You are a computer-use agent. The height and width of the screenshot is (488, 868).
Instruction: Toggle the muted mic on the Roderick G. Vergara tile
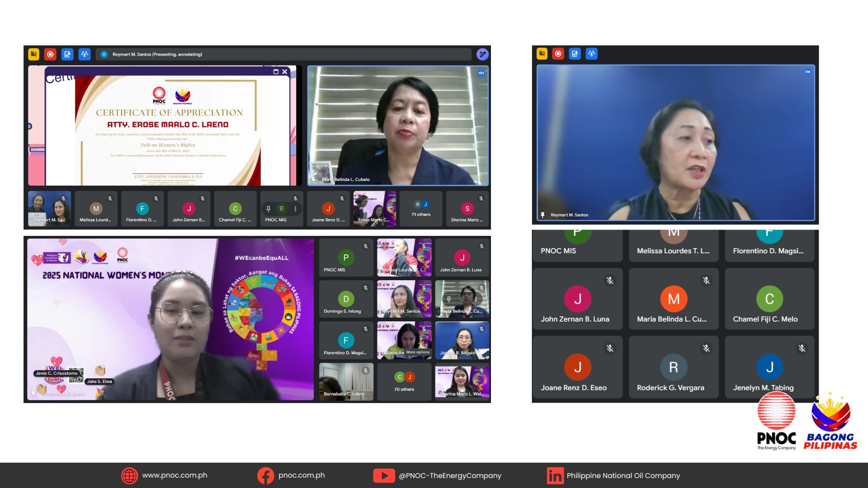coord(706,348)
